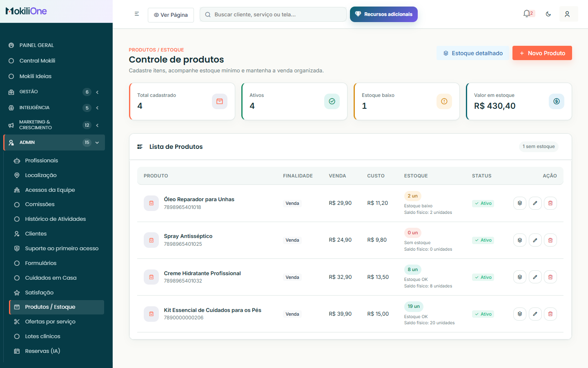Open the user profile icon

pos(567,14)
